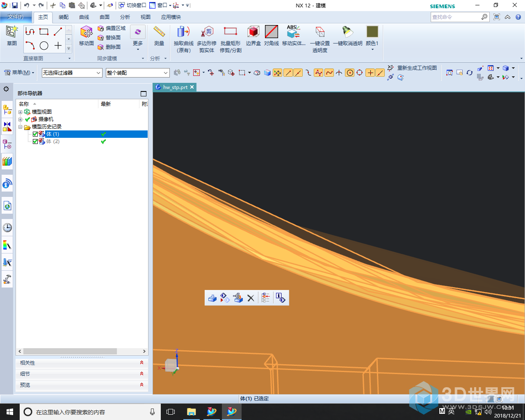Image resolution: width=525 pixels, height=420 pixels.
Task: Switch to the 分析 ribbon tab
Action: (125, 17)
